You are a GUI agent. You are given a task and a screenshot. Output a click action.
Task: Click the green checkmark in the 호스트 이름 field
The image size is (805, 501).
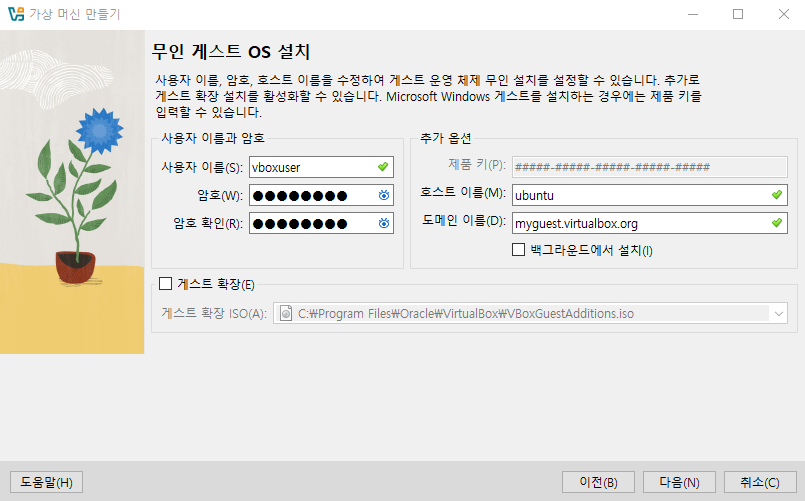[777, 195]
